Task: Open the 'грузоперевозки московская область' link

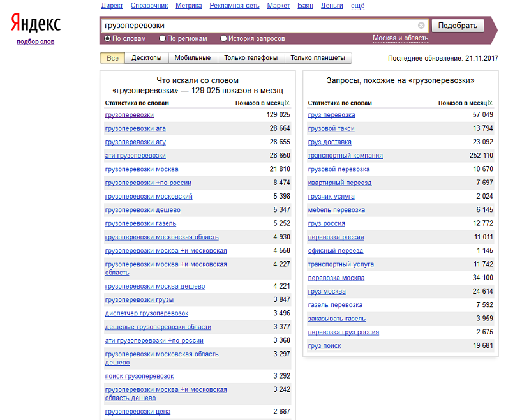Action: point(162,237)
